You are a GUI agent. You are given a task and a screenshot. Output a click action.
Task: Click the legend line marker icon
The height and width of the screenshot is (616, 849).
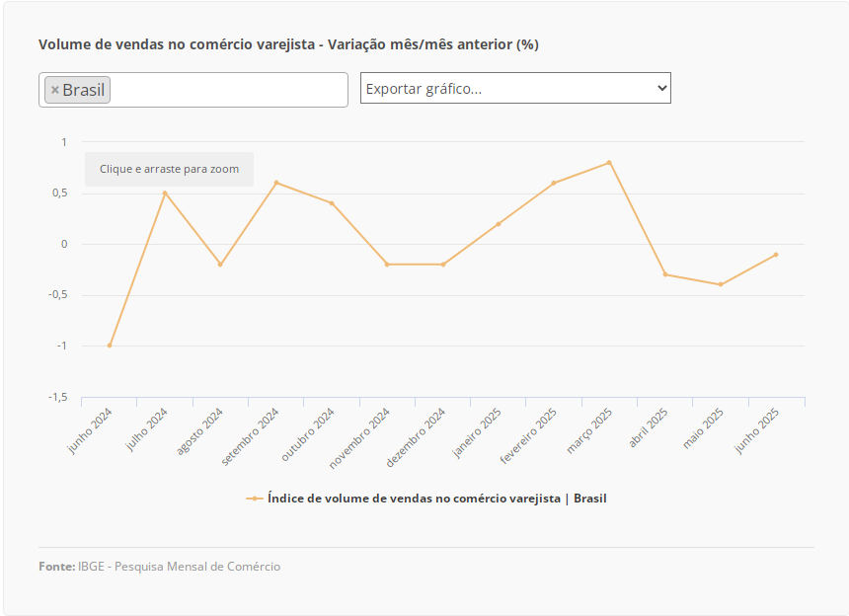click(x=255, y=499)
